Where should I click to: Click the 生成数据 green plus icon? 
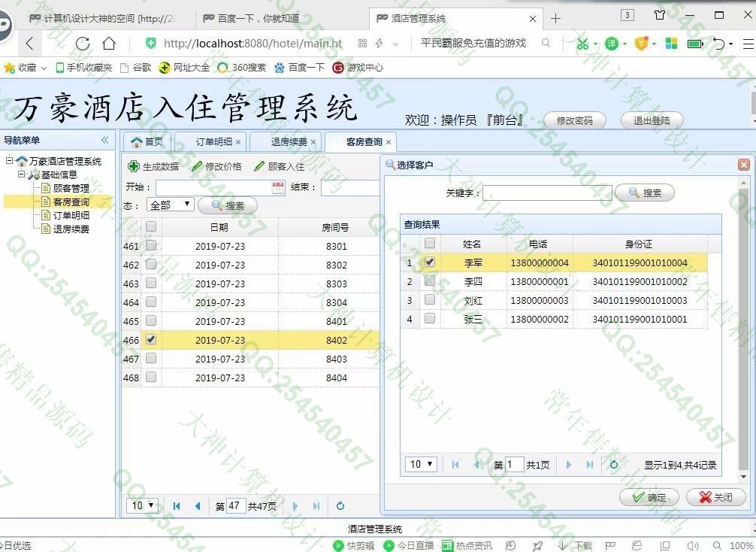pos(134,166)
